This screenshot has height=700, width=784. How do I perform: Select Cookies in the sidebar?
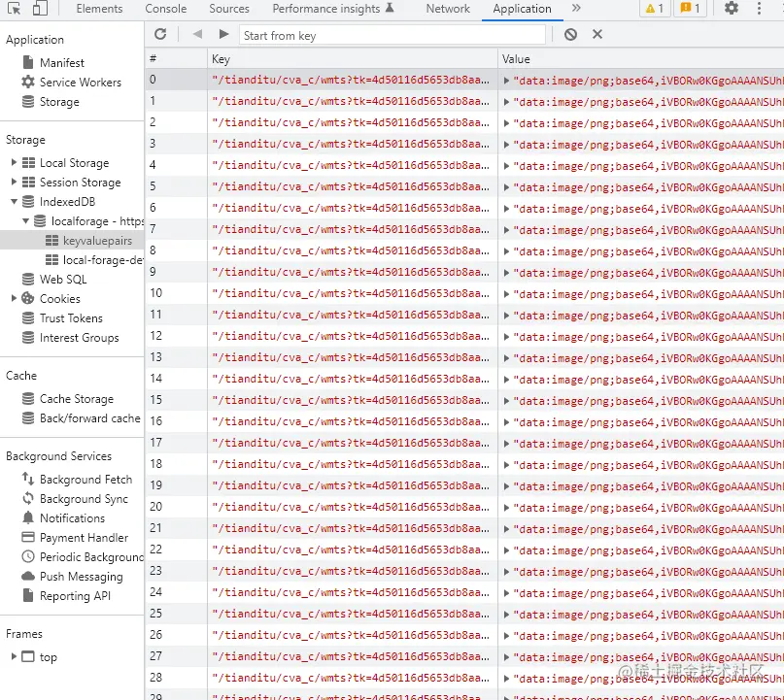coord(59,299)
